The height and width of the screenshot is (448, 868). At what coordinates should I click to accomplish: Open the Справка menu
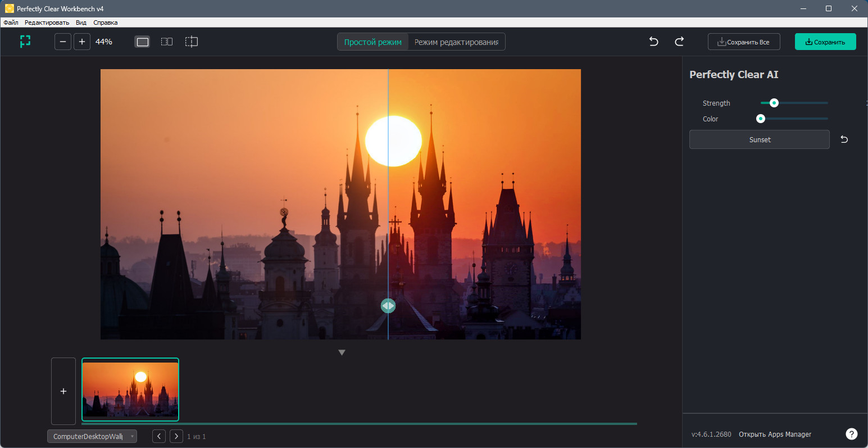(x=106, y=22)
